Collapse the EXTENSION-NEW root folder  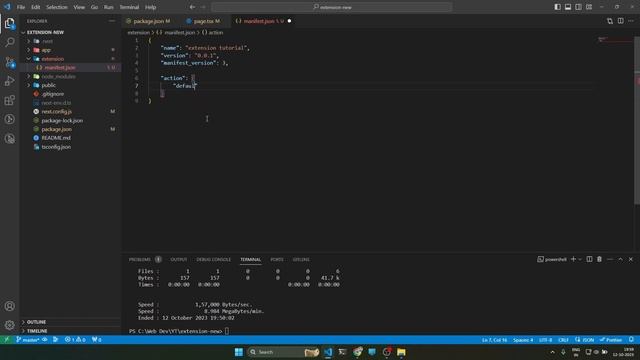tap(45, 32)
